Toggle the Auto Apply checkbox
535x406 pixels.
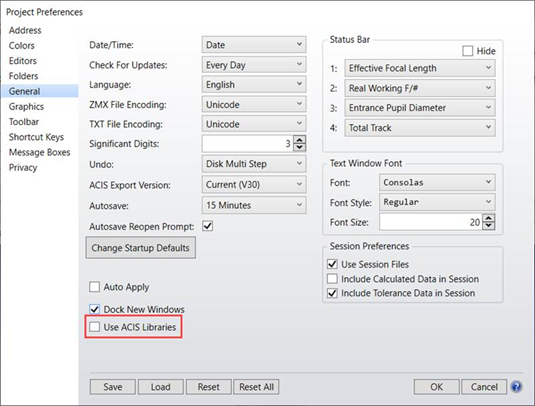click(95, 287)
